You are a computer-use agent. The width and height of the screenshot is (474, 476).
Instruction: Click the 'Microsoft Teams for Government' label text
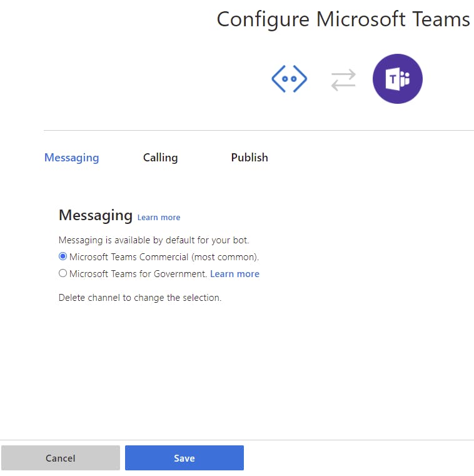coord(138,274)
